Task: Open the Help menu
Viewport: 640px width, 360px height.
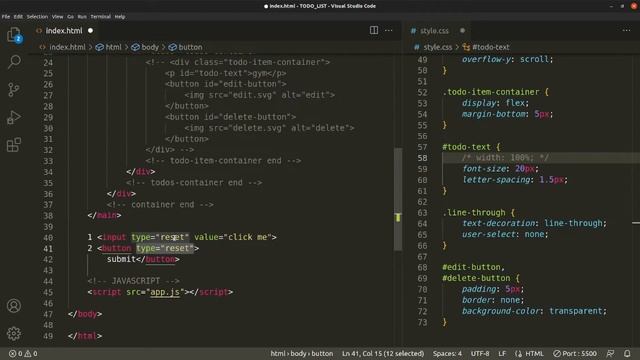Action: [x=120, y=17]
